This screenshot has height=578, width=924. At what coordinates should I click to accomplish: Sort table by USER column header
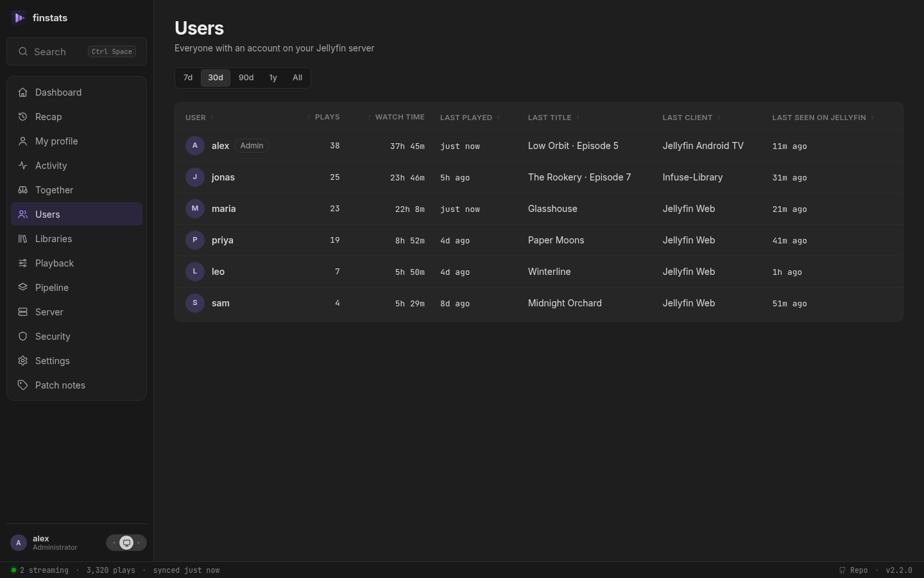200,118
